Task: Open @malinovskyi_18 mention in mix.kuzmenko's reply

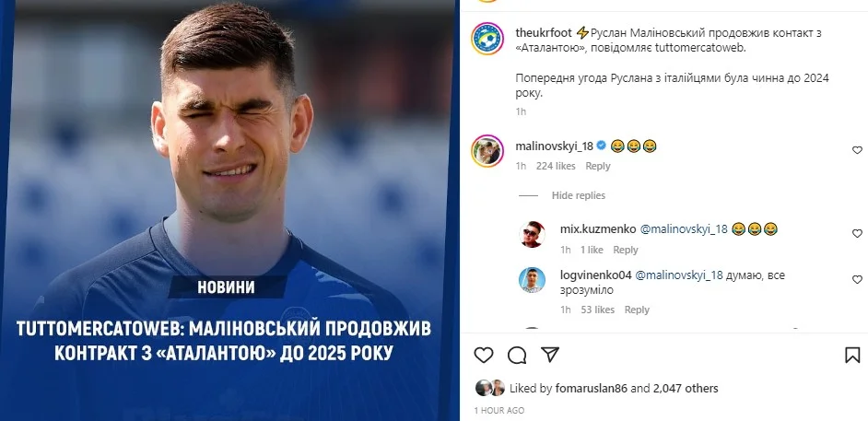Action: pyautogui.click(x=684, y=229)
